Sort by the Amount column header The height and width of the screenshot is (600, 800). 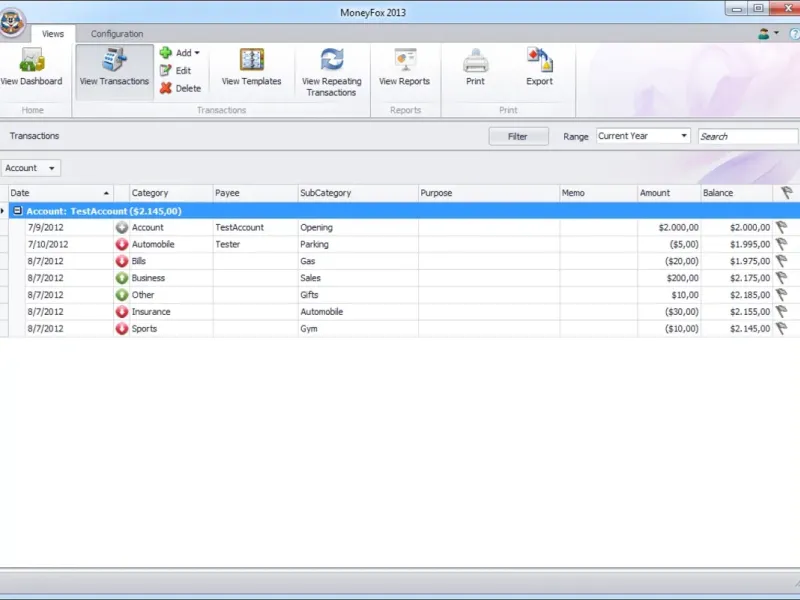point(669,193)
